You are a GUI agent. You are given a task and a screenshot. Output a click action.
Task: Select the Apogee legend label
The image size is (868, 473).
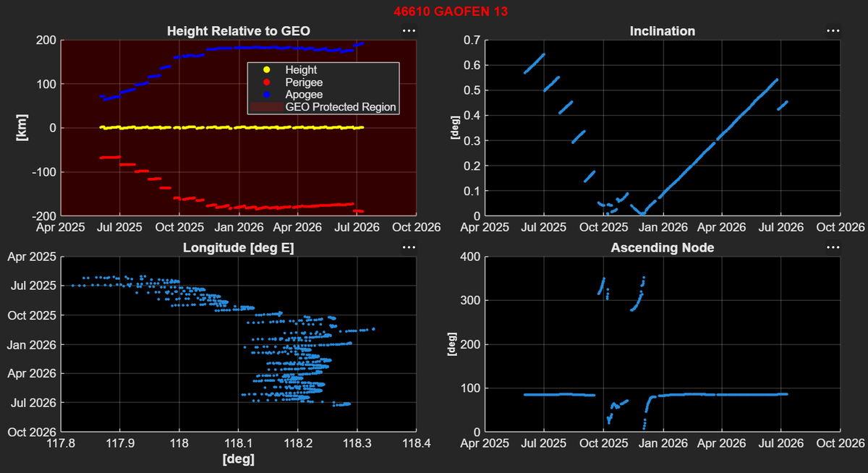pyautogui.click(x=304, y=95)
